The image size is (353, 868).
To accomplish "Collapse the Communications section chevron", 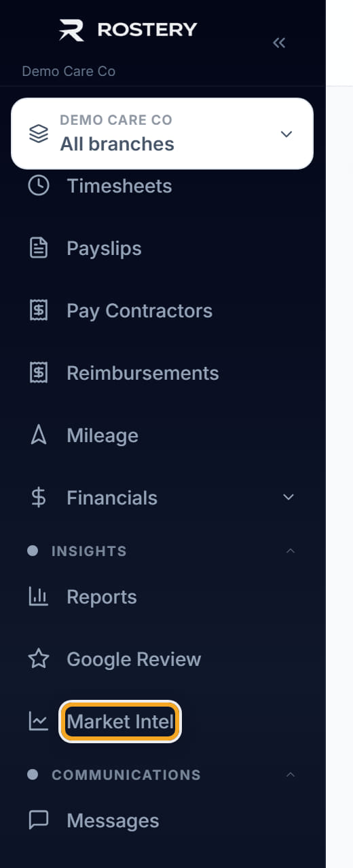I will coord(291,774).
